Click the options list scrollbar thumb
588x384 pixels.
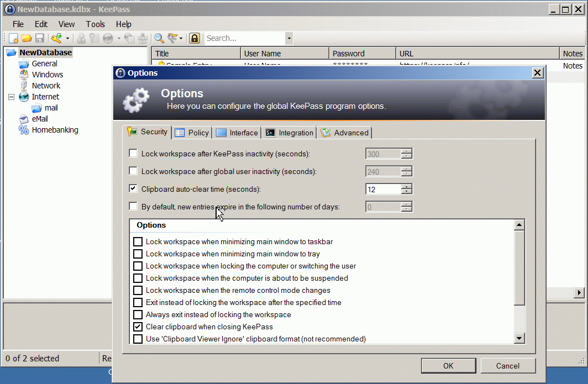tap(519, 268)
